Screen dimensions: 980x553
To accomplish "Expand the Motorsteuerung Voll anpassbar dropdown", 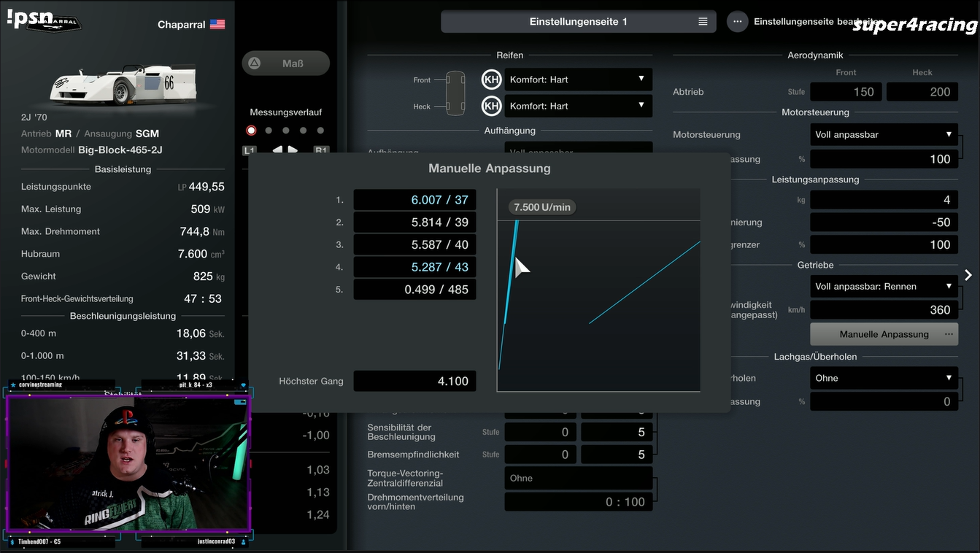I will tap(884, 135).
